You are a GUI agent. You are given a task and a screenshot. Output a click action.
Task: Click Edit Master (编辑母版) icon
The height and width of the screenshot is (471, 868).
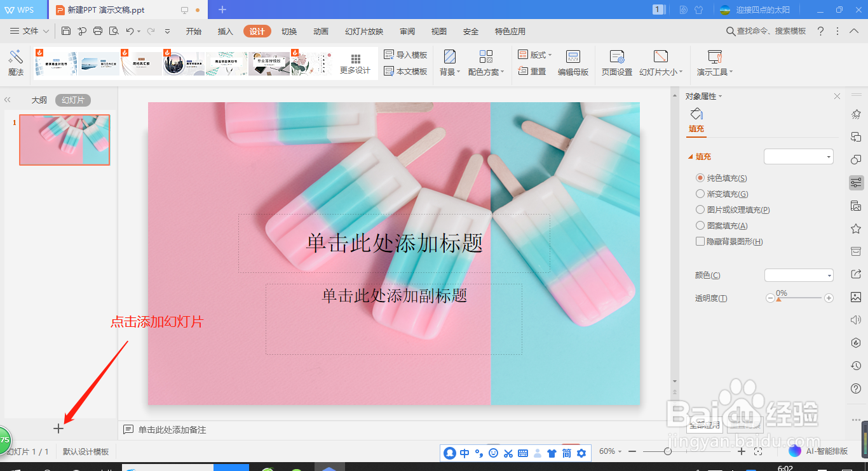[x=573, y=63]
